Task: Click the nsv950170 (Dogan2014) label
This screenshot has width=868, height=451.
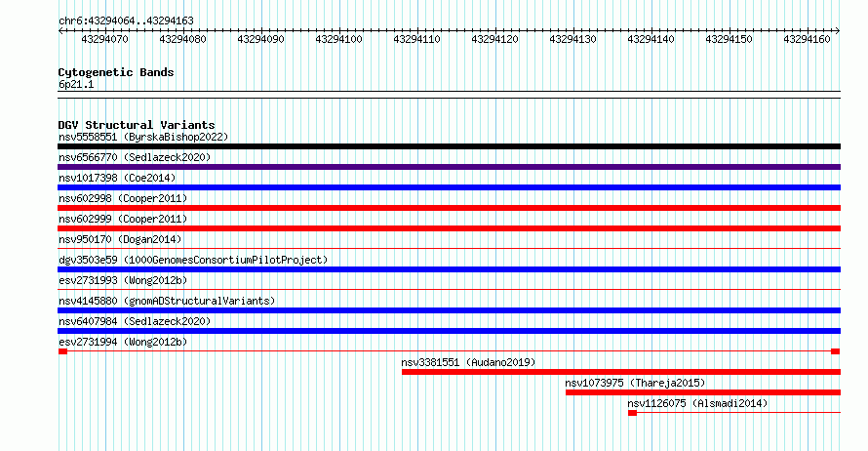Action: [120, 239]
